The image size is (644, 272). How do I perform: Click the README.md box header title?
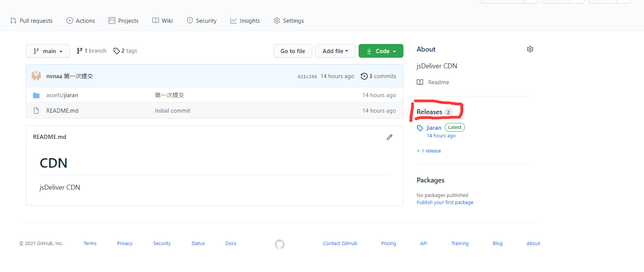tap(50, 137)
